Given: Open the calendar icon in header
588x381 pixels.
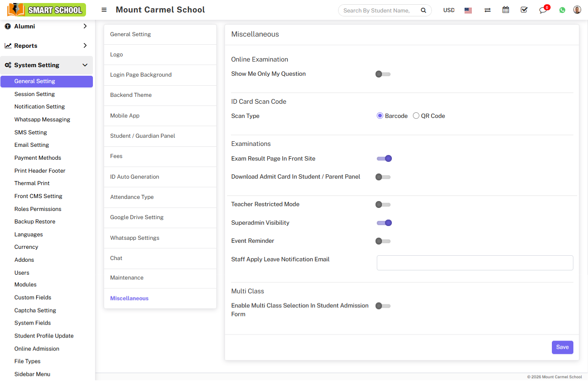Looking at the screenshot, I should click(x=506, y=10).
